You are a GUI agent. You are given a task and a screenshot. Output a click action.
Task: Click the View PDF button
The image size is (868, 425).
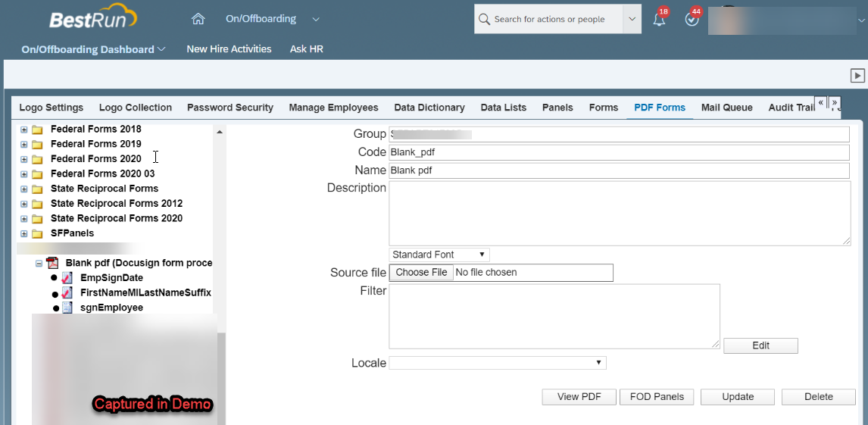pos(579,397)
